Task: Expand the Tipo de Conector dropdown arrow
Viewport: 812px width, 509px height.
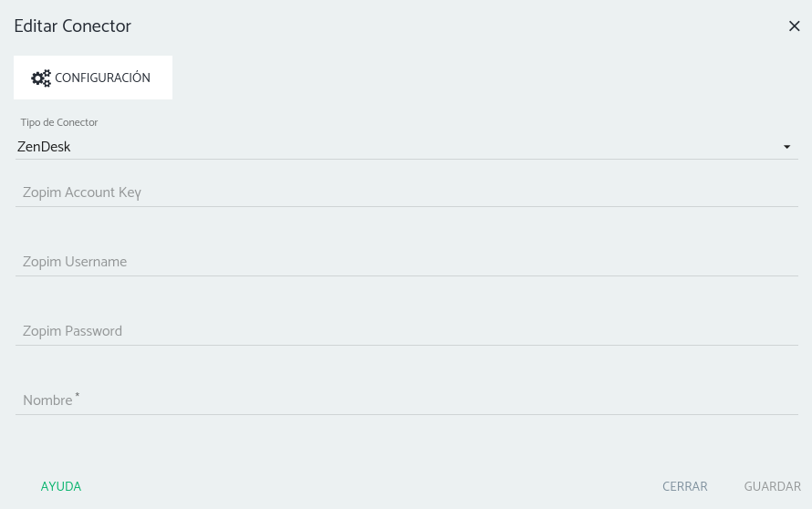Action: tap(786, 147)
